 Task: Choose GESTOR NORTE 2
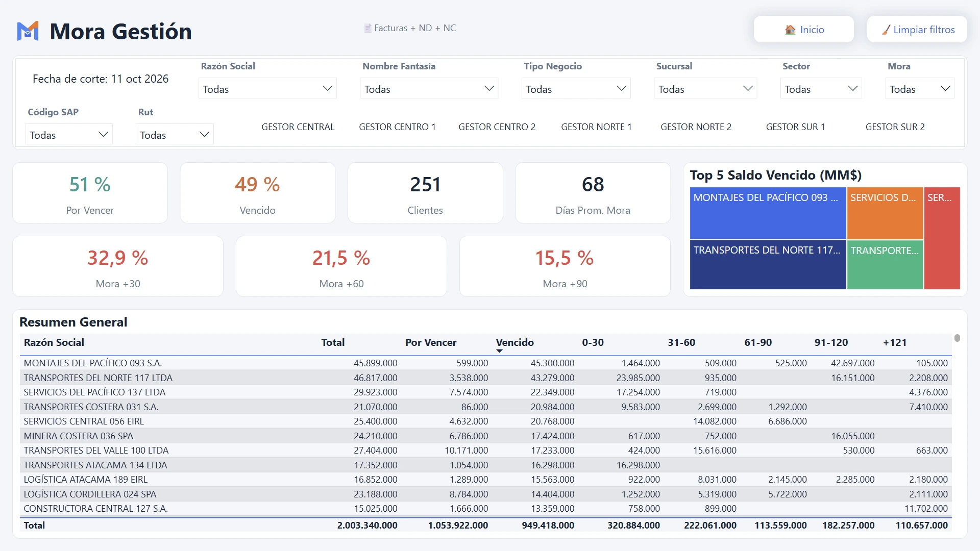click(696, 127)
